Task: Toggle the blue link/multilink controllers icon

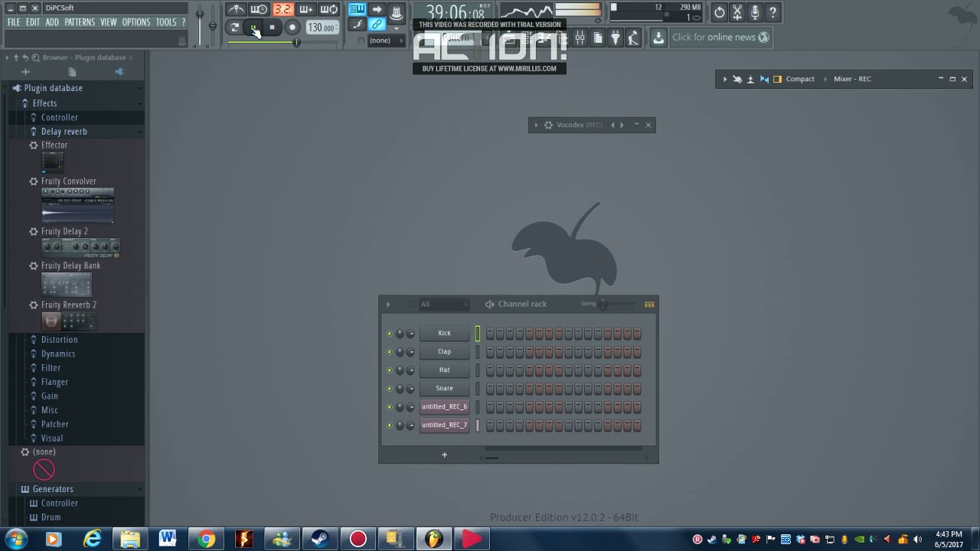Action: click(377, 25)
